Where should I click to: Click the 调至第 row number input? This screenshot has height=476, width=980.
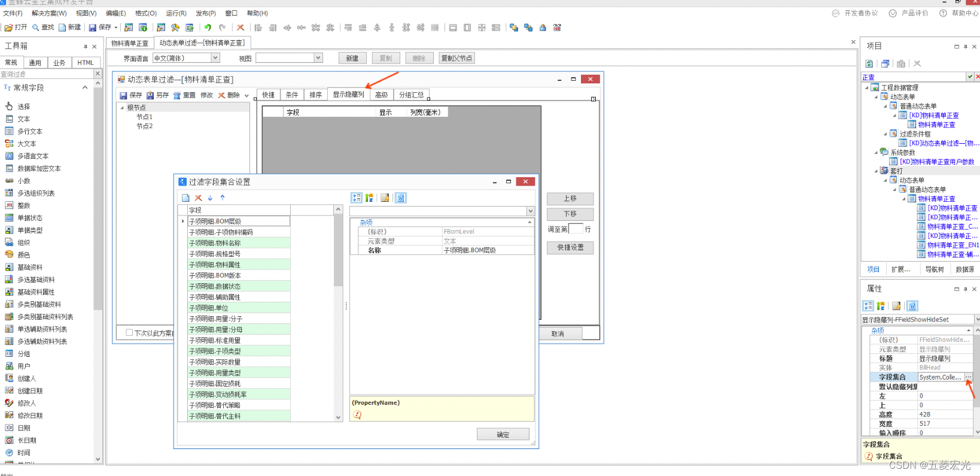(576, 229)
